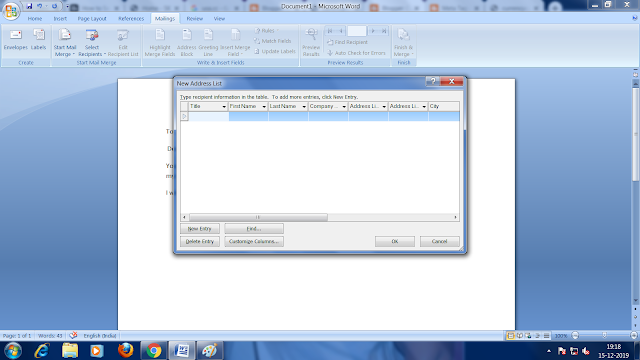Click Cancel in New Address List dialog
640x360 pixels.
[439, 241]
